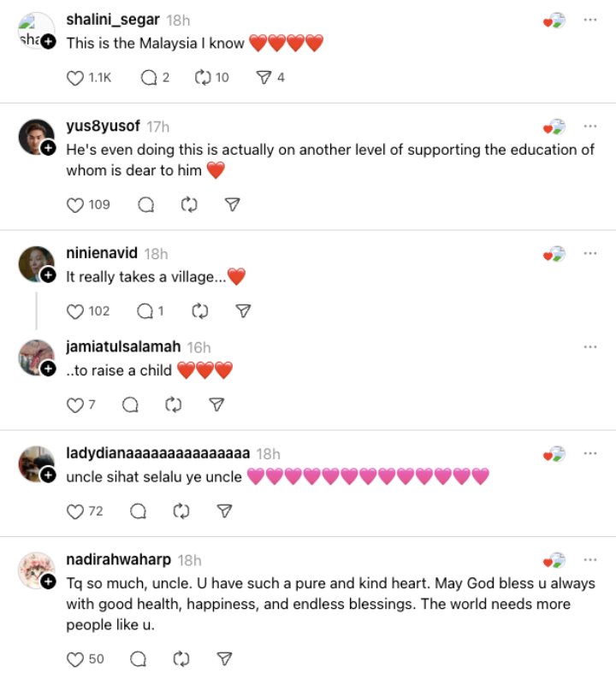Image resolution: width=616 pixels, height=679 pixels.
Task: Open nadirahwaharp's profile
Action: click(x=118, y=560)
